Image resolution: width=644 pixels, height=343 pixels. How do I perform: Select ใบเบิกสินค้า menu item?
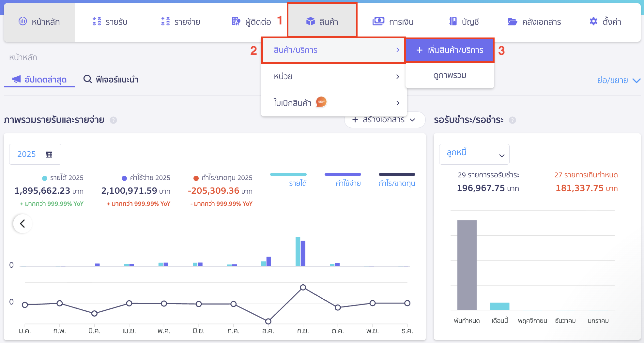pos(334,103)
